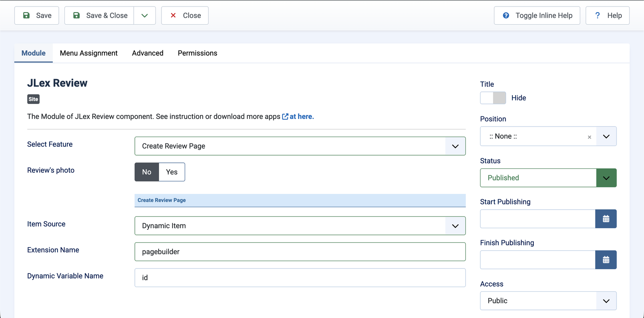Switch to the Module tab

pos(33,53)
